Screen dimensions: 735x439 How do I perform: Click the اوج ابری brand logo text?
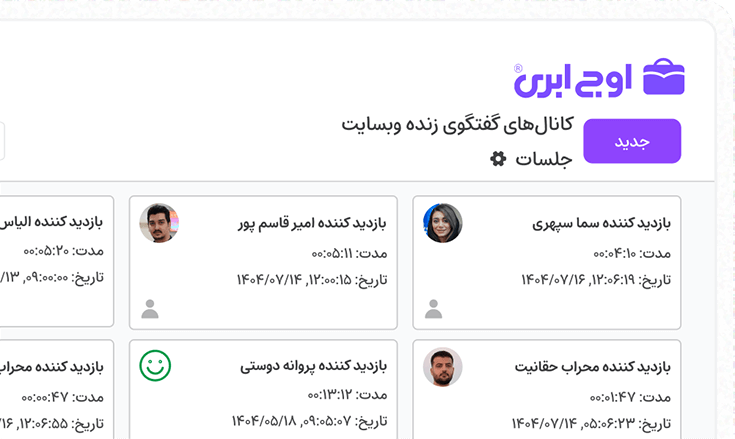[x=573, y=81]
